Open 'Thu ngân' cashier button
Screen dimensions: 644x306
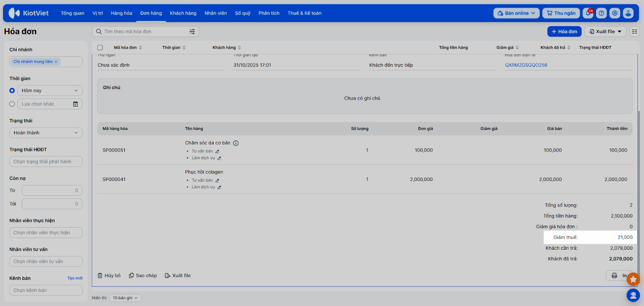tap(561, 13)
